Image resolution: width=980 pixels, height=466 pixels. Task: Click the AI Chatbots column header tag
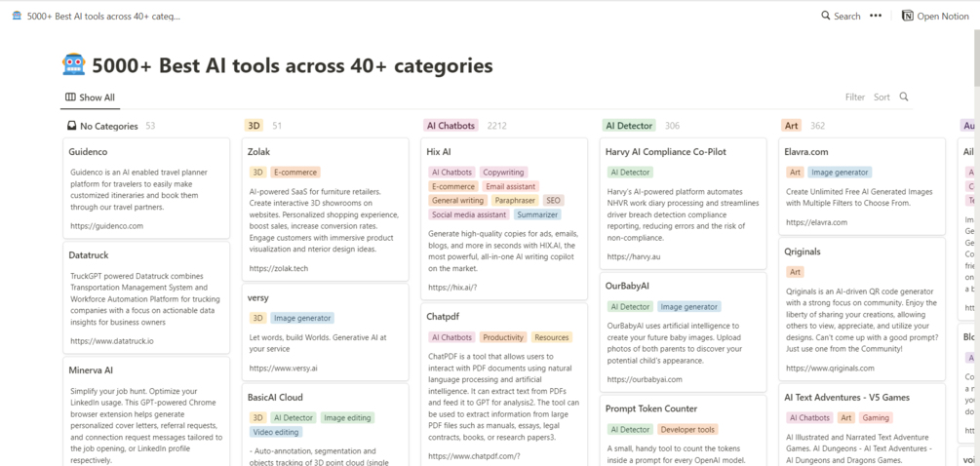[x=451, y=126]
